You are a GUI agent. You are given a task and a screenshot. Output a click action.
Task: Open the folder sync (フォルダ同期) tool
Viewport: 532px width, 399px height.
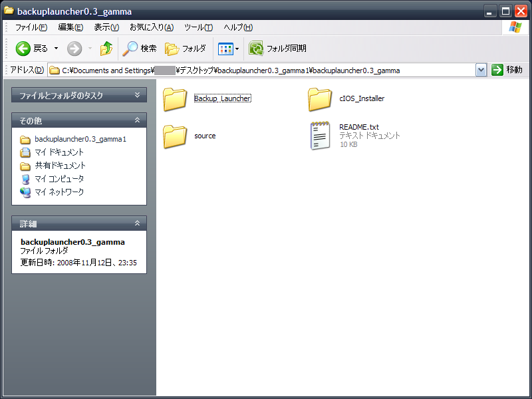[277, 49]
